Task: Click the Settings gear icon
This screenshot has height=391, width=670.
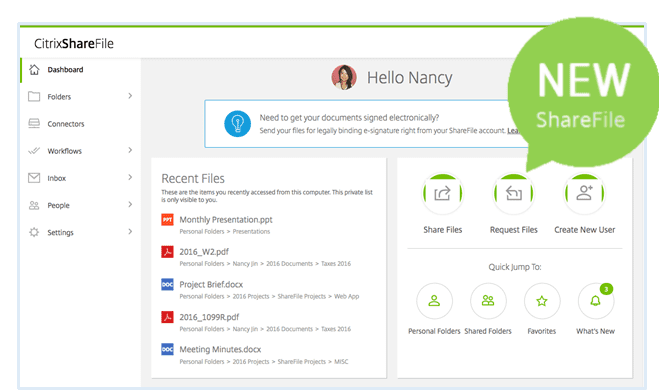Action: [34, 232]
